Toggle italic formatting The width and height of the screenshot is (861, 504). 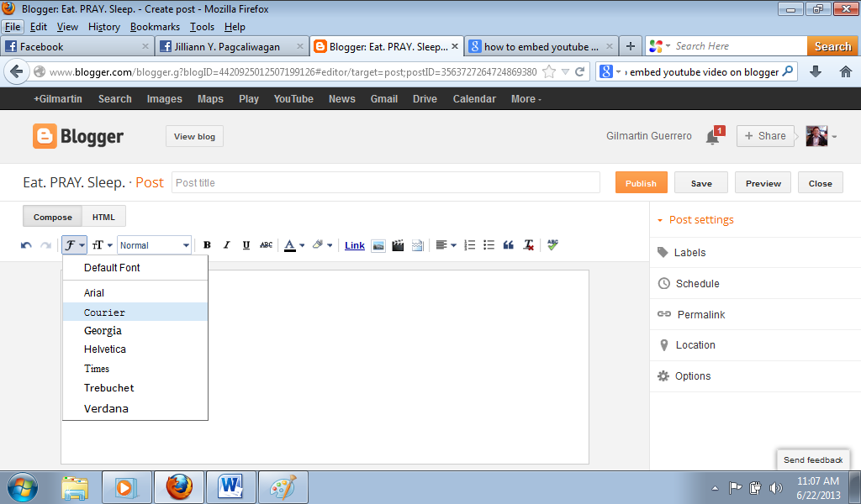(x=226, y=245)
